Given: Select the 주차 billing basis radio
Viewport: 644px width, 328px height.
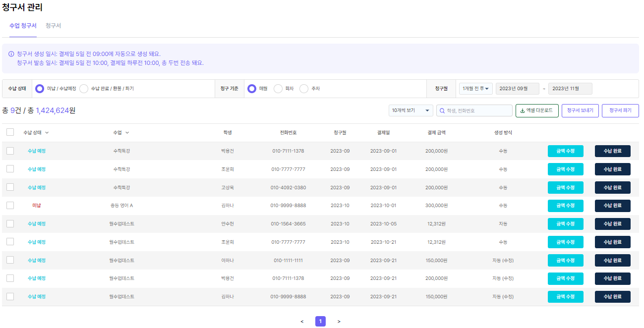Looking at the screenshot, I should pos(304,89).
